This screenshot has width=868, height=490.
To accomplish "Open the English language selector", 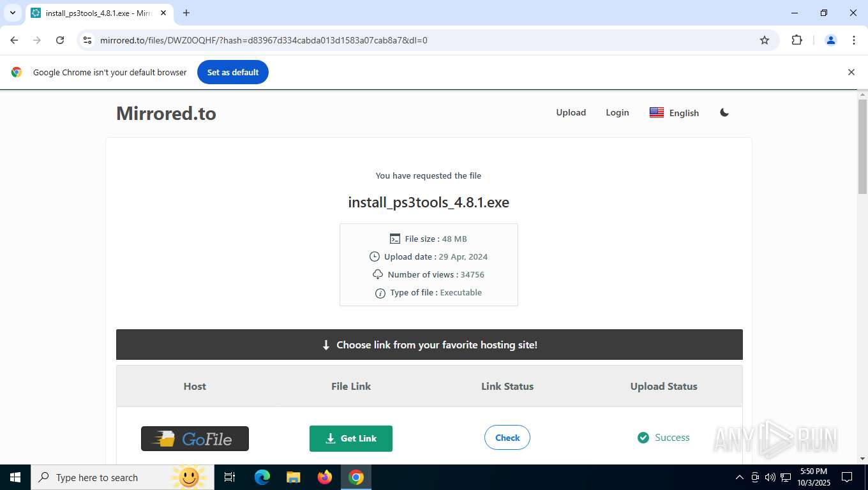I will [x=674, y=113].
